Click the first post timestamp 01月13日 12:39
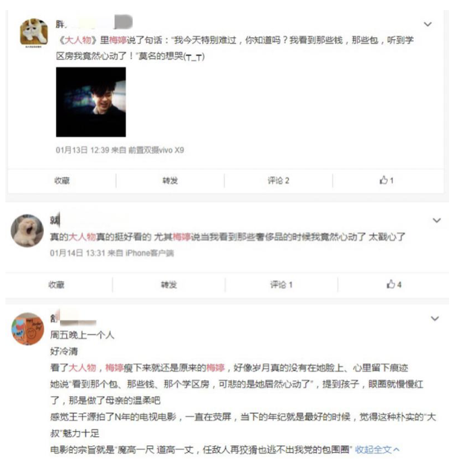The image size is (476, 467). pos(82,150)
